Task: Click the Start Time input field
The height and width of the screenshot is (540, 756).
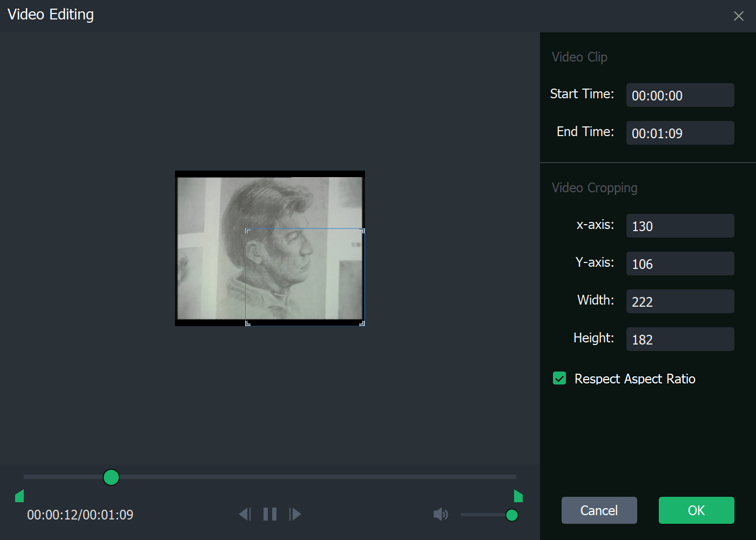Action: coord(680,95)
